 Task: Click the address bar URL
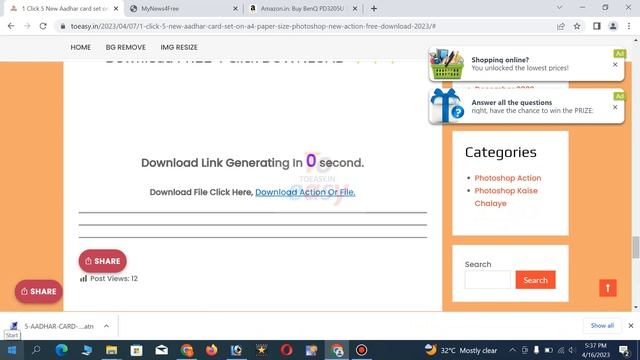253,26
